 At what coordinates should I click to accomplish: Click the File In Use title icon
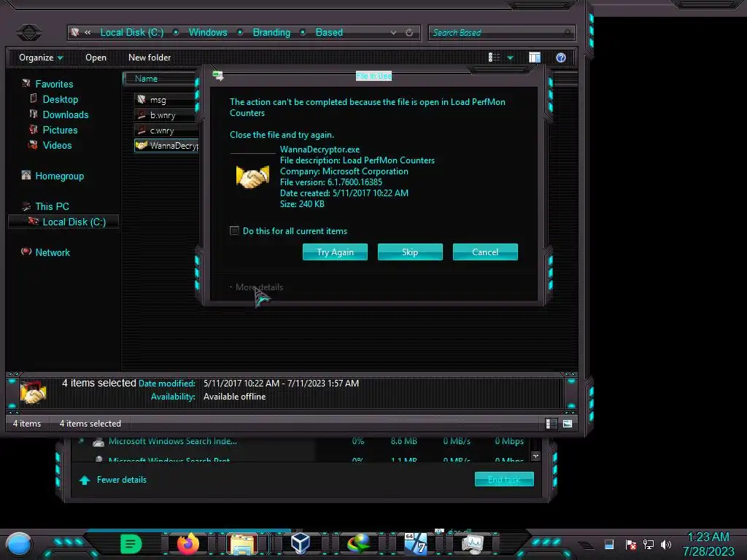pos(217,75)
